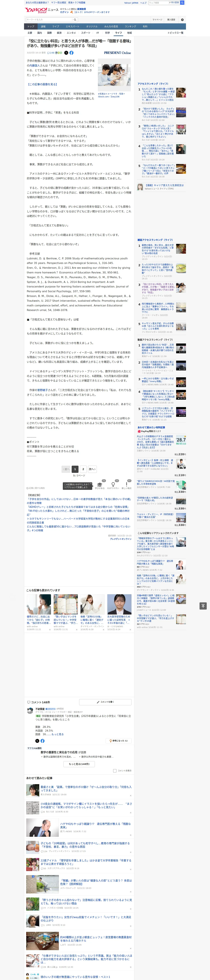Go to 次へ next page
The height and width of the screenshot is (980, 210).
pos(92,469)
